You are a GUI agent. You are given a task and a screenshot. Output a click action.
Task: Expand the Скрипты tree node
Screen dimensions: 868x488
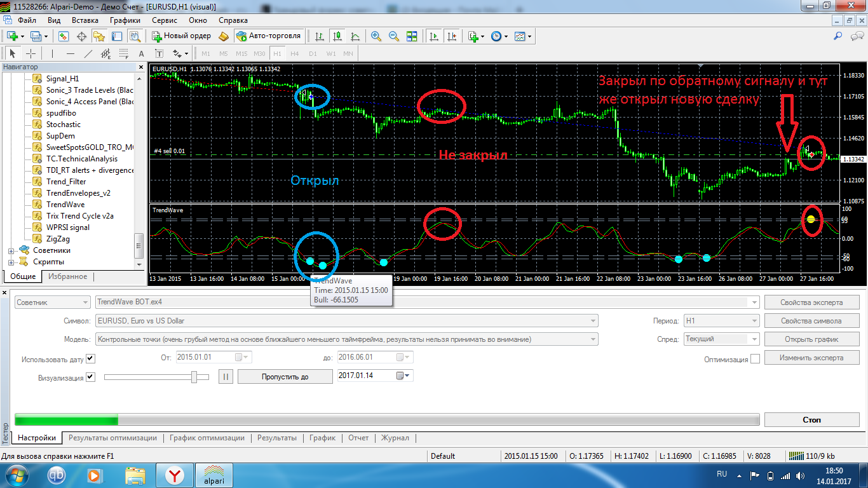pos(11,262)
